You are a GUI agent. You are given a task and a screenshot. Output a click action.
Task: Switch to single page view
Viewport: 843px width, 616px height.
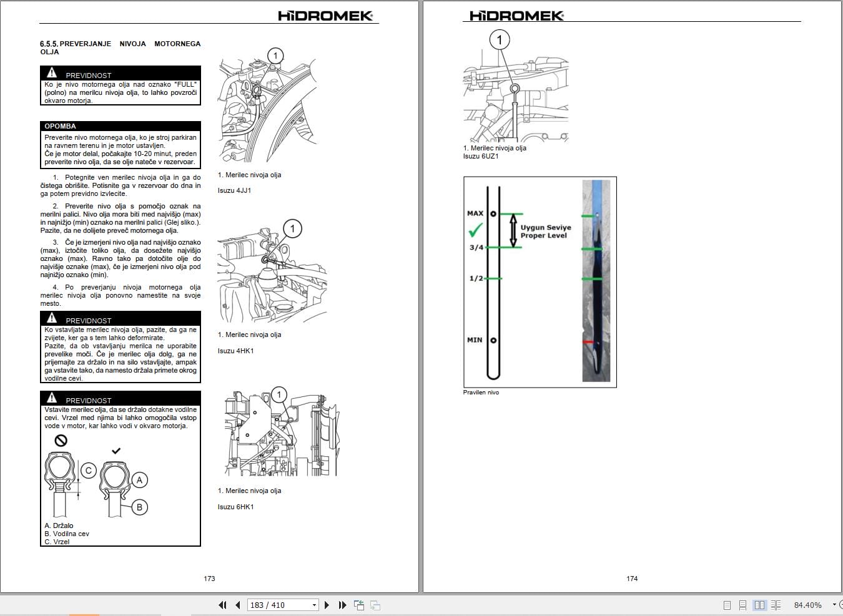tap(727, 605)
